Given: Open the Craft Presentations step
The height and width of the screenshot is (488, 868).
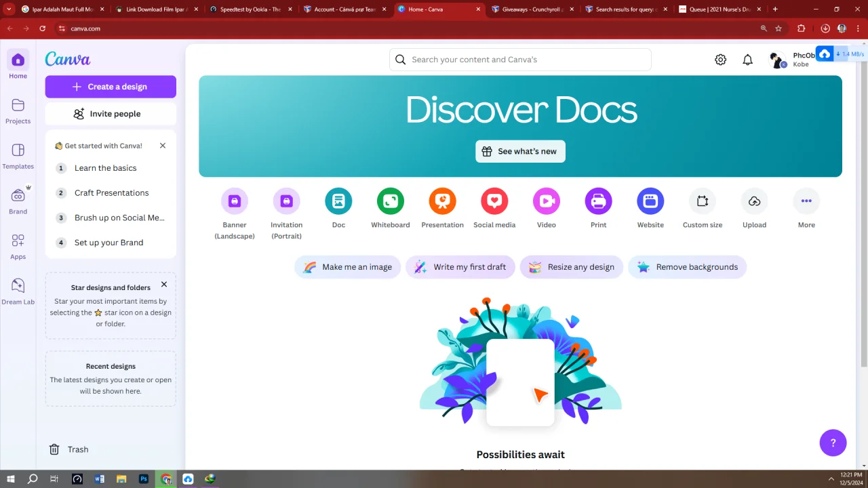Looking at the screenshot, I should [x=111, y=192].
